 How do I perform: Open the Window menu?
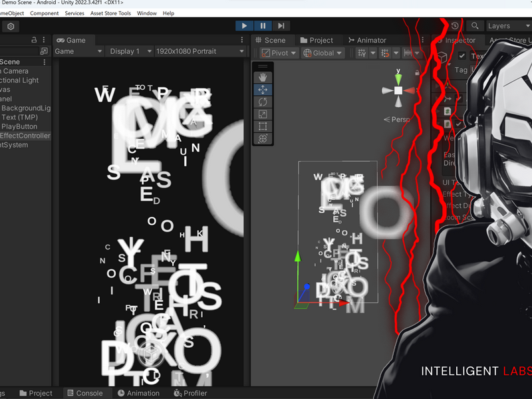tap(147, 13)
